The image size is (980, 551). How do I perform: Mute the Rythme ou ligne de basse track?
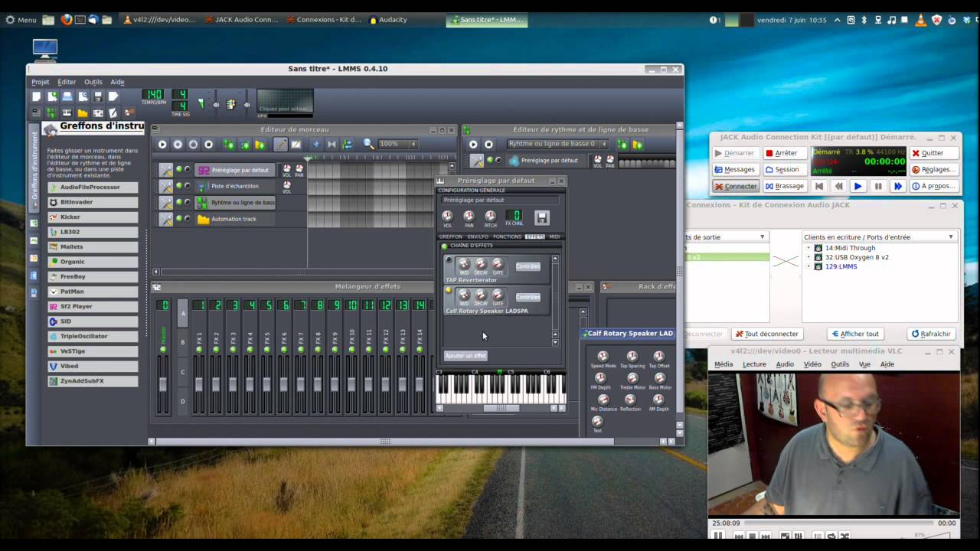tap(179, 203)
